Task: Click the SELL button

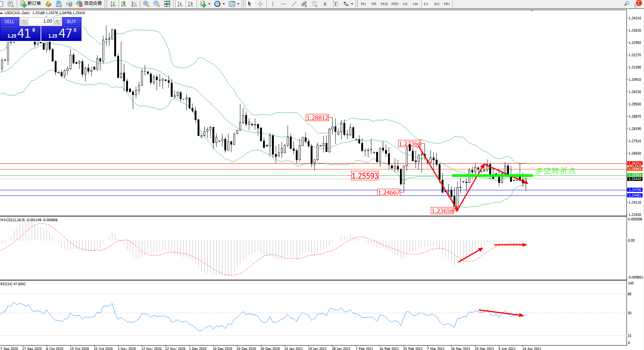Action: 10,21
